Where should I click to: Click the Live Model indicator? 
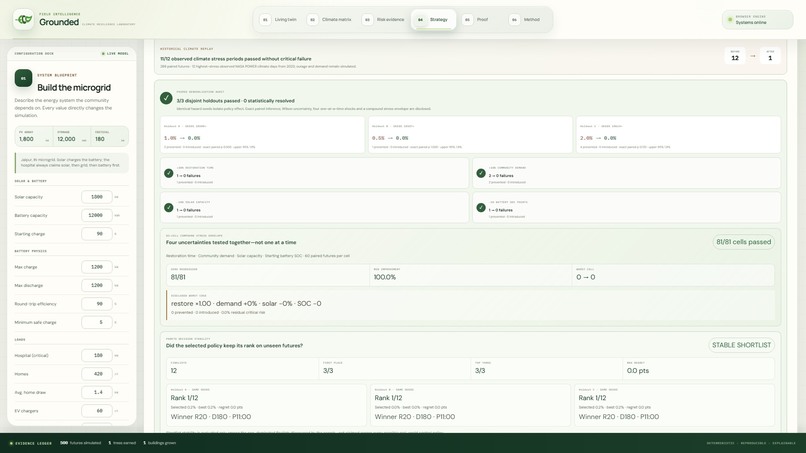click(x=115, y=53)
